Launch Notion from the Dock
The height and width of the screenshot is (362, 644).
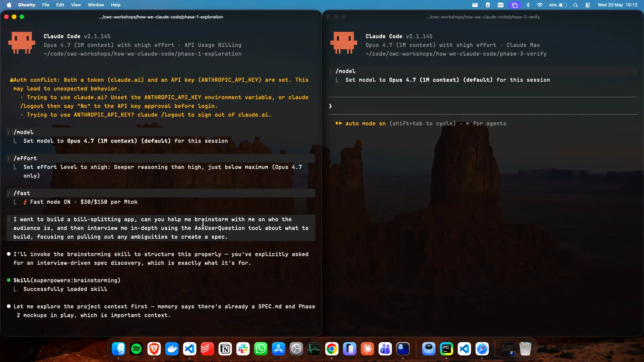(225, 349)
